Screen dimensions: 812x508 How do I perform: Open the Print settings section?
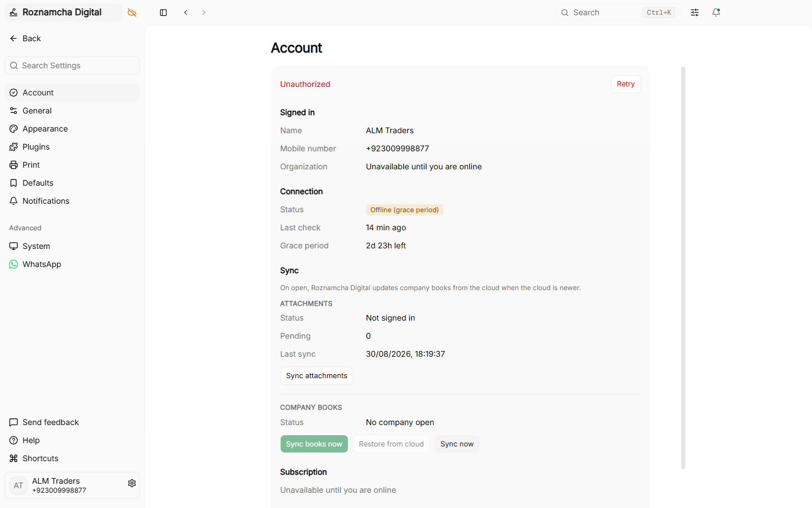[72, 165]
